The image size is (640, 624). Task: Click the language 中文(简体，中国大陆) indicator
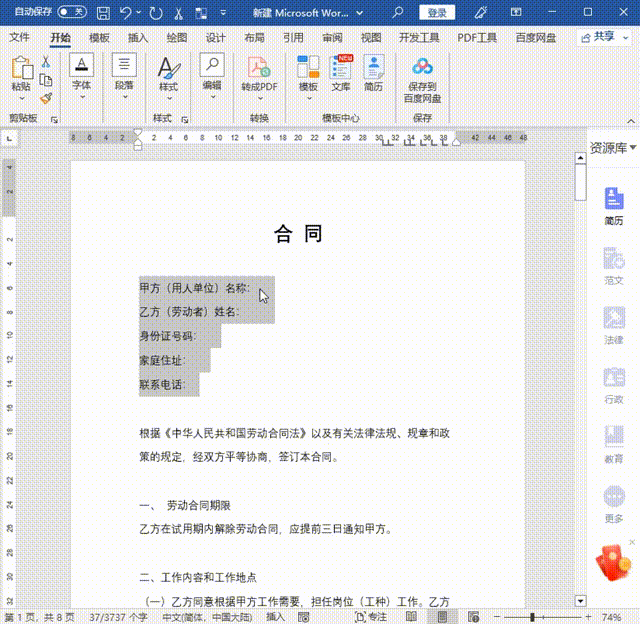coord(207,617)
